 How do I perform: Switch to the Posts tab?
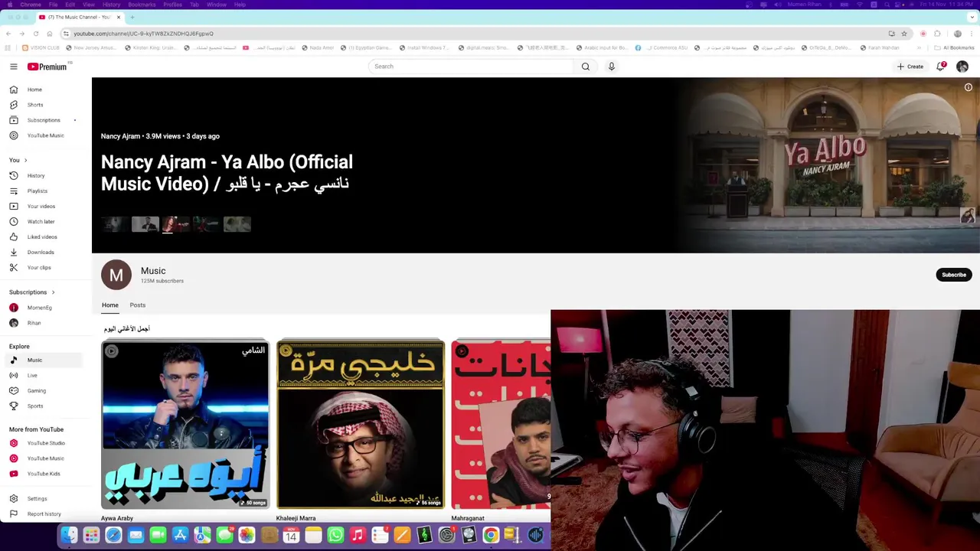click(x=138, y=305)
